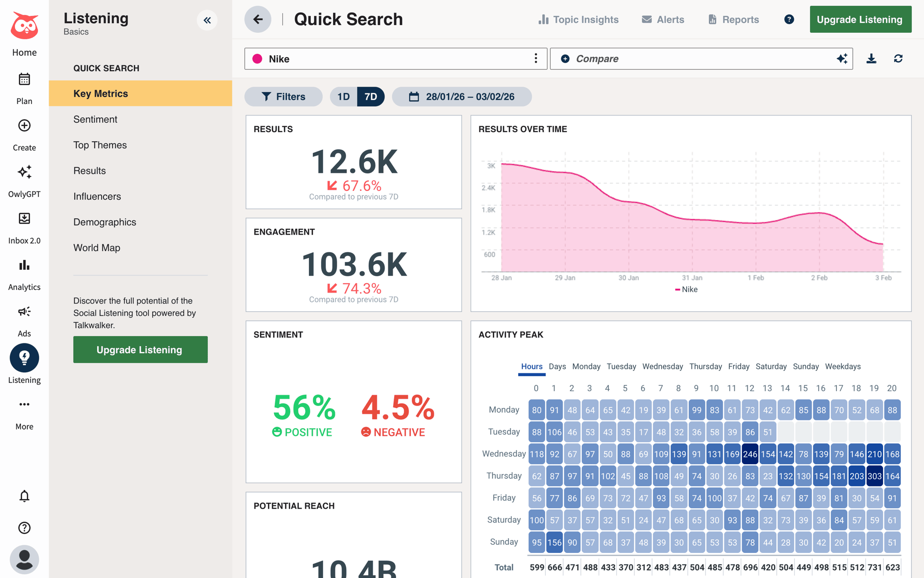Select the Weekdays tab
This screenshot has height=578, width=924.
[x=843, y=367]
